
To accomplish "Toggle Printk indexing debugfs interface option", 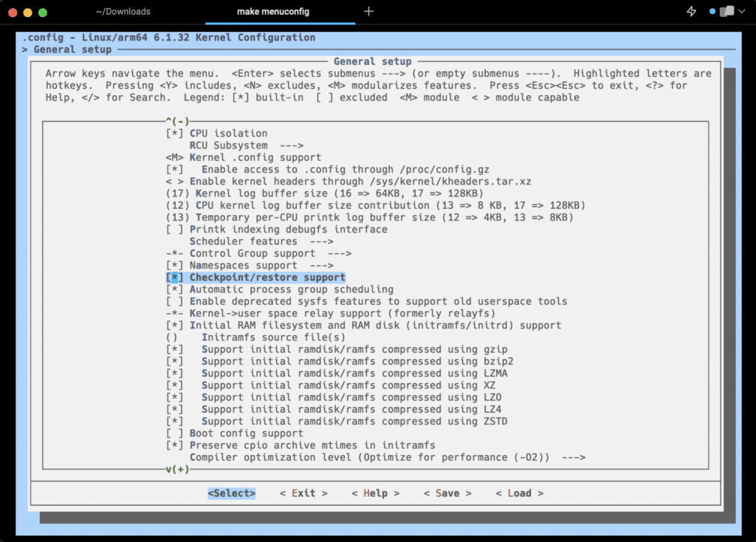I will click(277, 230).
